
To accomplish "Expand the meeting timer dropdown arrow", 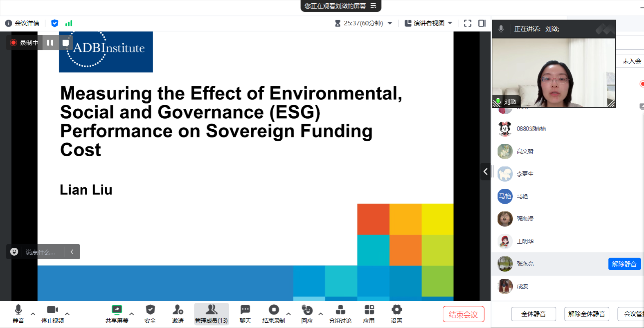I will coord(390,23).
